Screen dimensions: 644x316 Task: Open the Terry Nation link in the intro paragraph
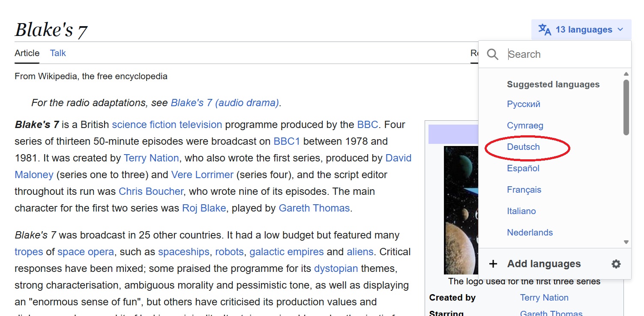coord(151,158)
